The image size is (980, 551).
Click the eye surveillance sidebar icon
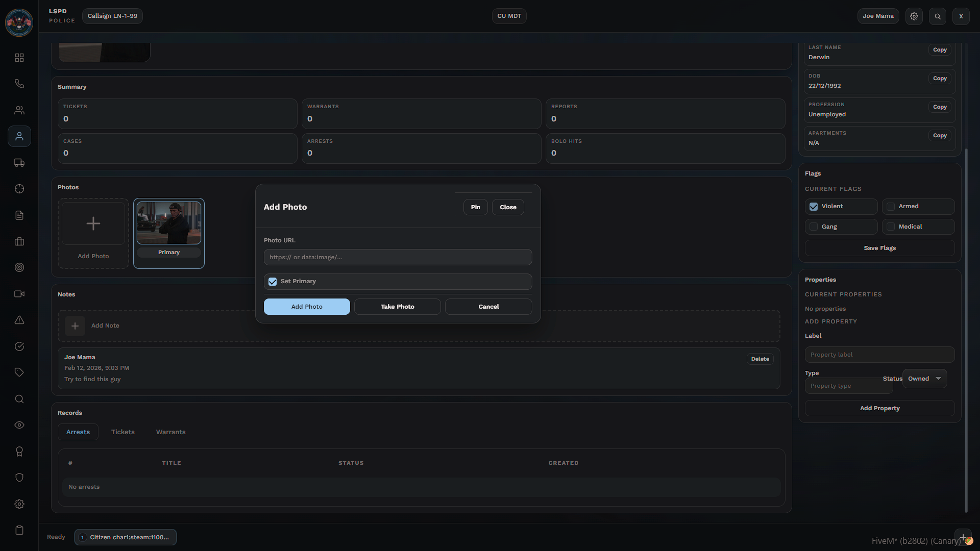point(19,425)
